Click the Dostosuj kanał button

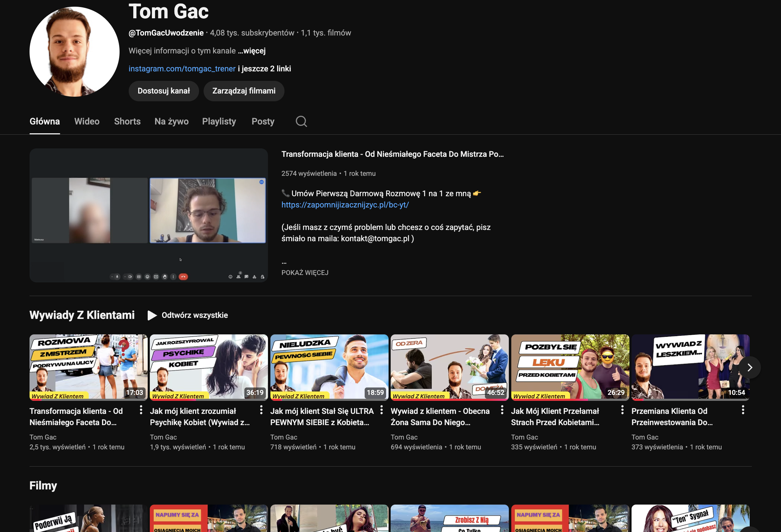[164, 91]
